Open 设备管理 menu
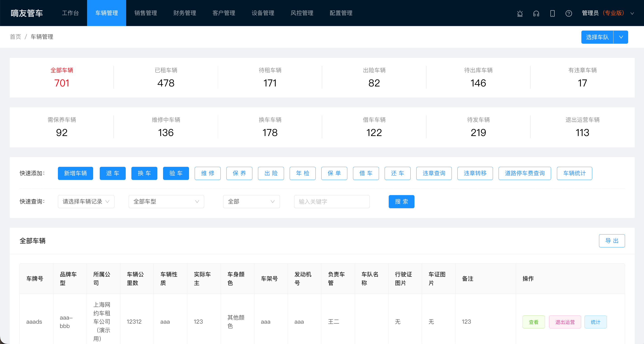Image resolution: width=644 pixels, height=344 pixels. click(263, 13)
